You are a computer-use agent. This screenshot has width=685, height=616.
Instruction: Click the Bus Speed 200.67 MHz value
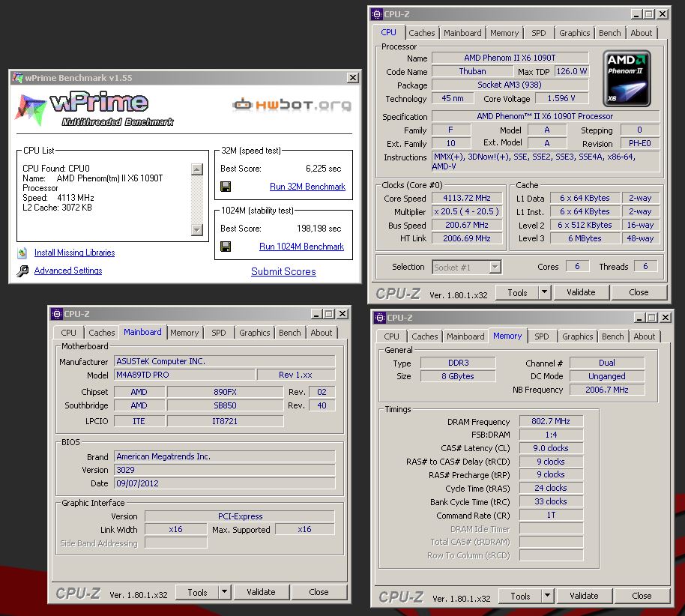(x=467, y=225)
